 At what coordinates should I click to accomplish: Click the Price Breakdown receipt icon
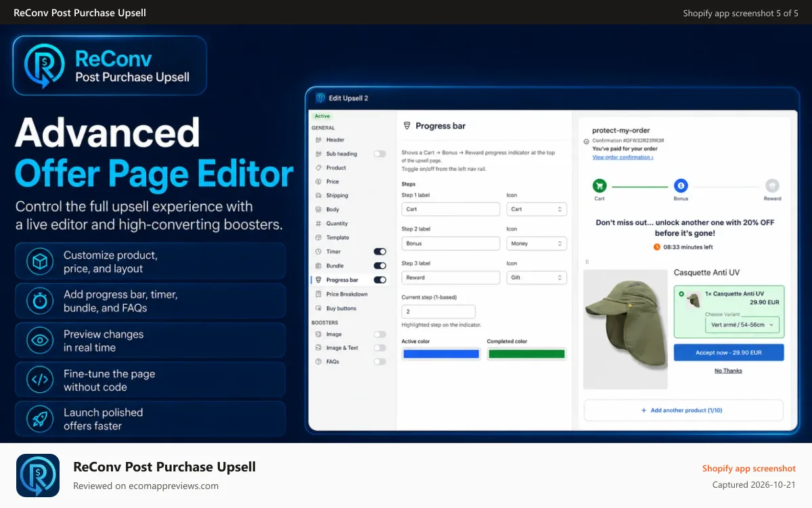click(x=318, y=294)
